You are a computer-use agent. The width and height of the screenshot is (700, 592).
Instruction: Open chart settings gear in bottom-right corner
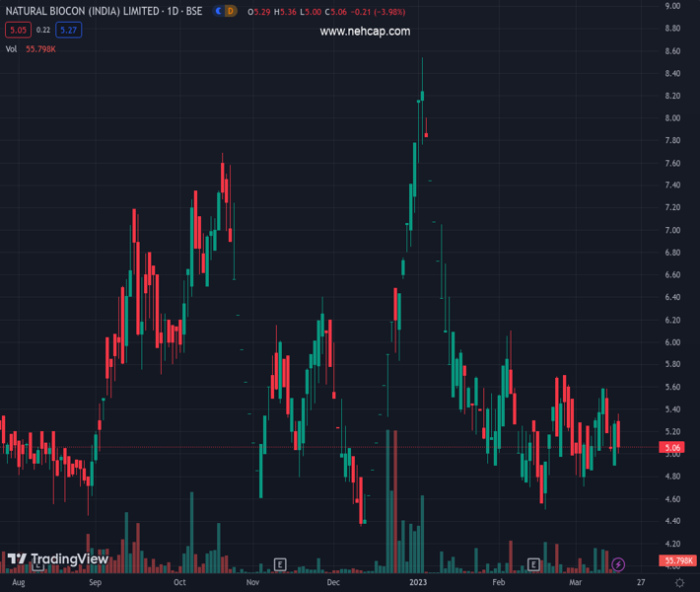[x=680, y=583]
